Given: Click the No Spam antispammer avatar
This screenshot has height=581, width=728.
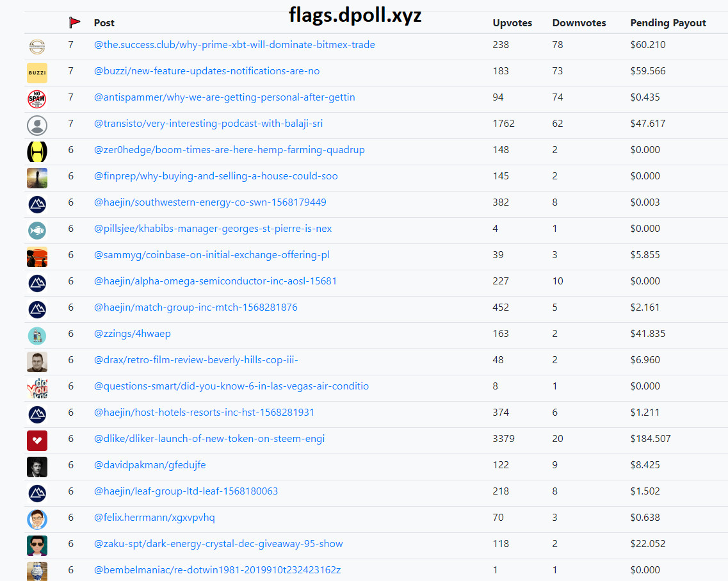Looking at the screenshot, I should coord(37,99).
